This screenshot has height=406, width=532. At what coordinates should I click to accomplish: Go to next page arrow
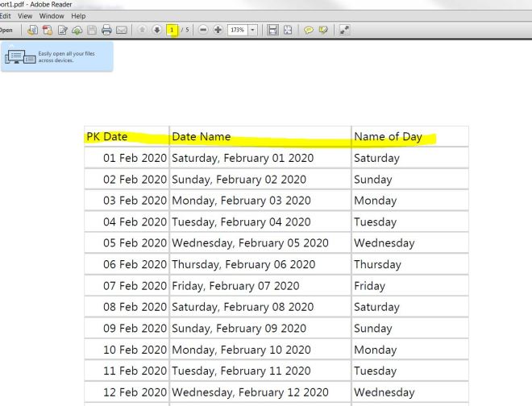pos(157,30)
